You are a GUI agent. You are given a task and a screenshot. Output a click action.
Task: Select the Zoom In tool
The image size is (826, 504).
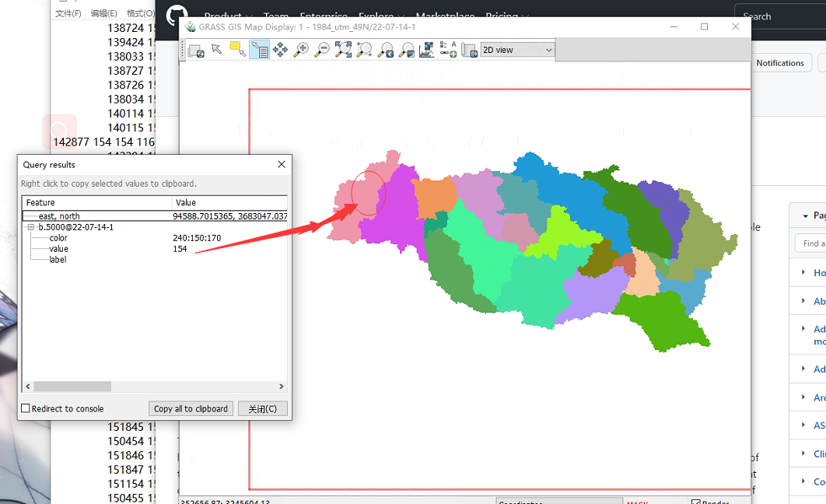coord(301,49)
